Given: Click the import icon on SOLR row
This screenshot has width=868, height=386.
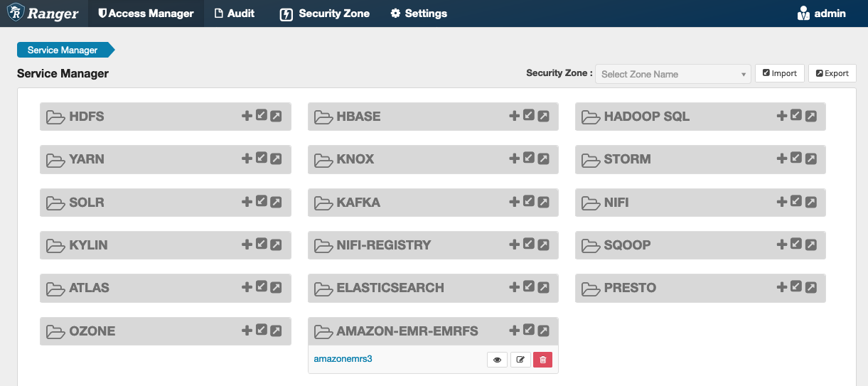Looking at the screenshot, I should [x=261, y=202].
